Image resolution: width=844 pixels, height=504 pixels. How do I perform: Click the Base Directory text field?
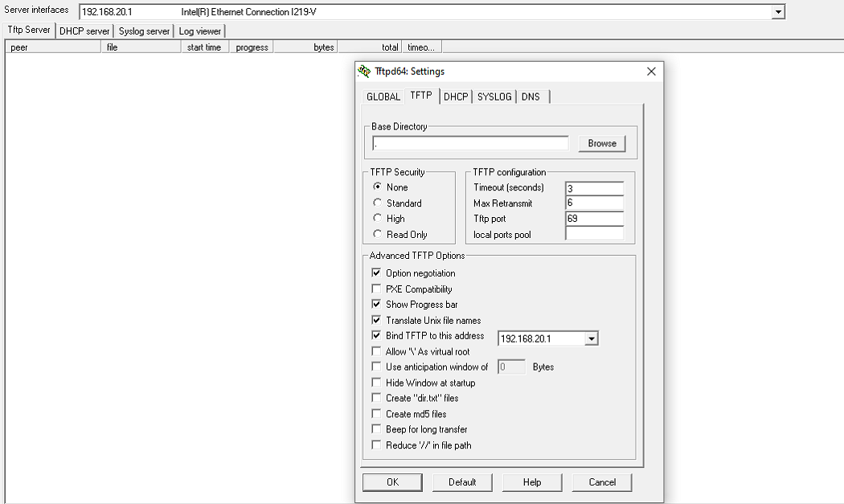tap(470, 144)
